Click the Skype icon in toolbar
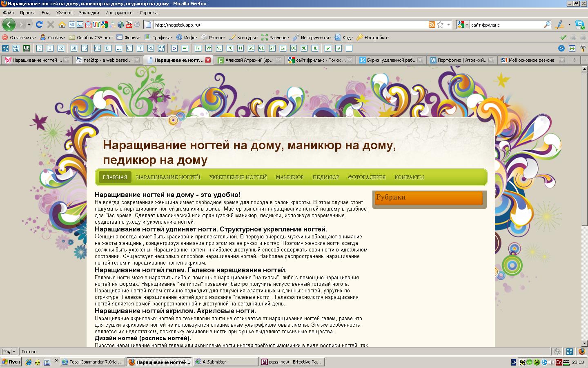588x368 pixels. 579,25
